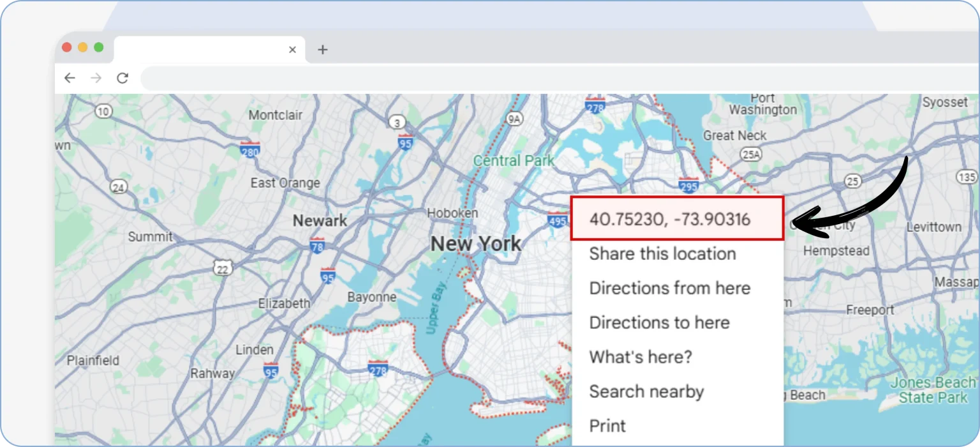Select Share this location
Screen dimensions: 980x447
pos(662,254)
